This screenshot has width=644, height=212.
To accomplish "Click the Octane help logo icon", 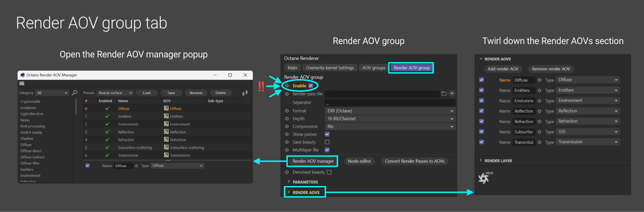I will pyautogui.click(x=484, y=177).
